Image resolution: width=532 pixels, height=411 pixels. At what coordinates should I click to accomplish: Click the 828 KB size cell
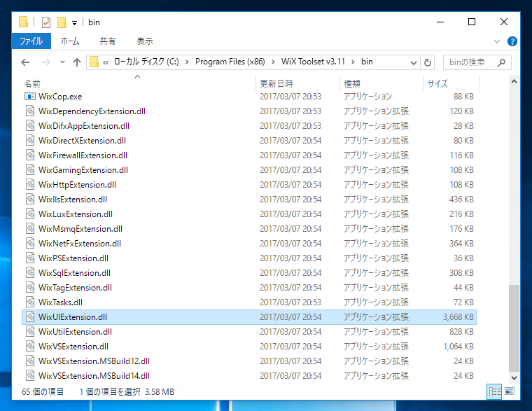tap(461, 332)
